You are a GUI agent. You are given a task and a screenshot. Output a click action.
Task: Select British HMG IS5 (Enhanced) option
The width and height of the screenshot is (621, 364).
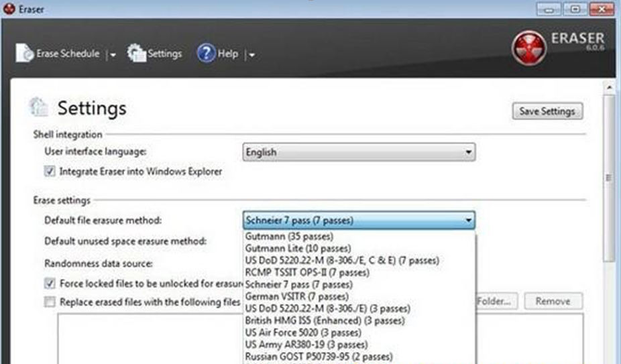click(359, 320)
